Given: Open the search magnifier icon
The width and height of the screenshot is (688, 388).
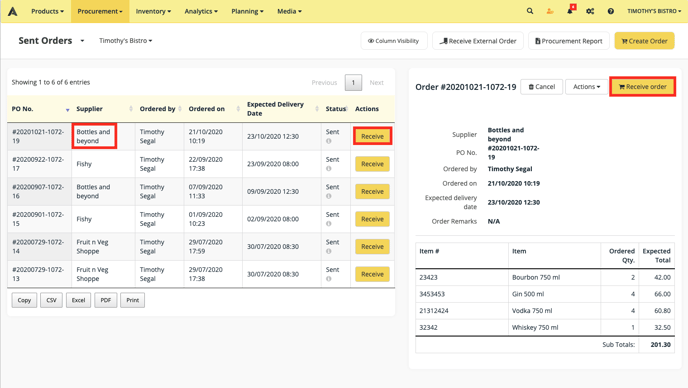Looking at the screenshot, I should [x=530, y=11].
